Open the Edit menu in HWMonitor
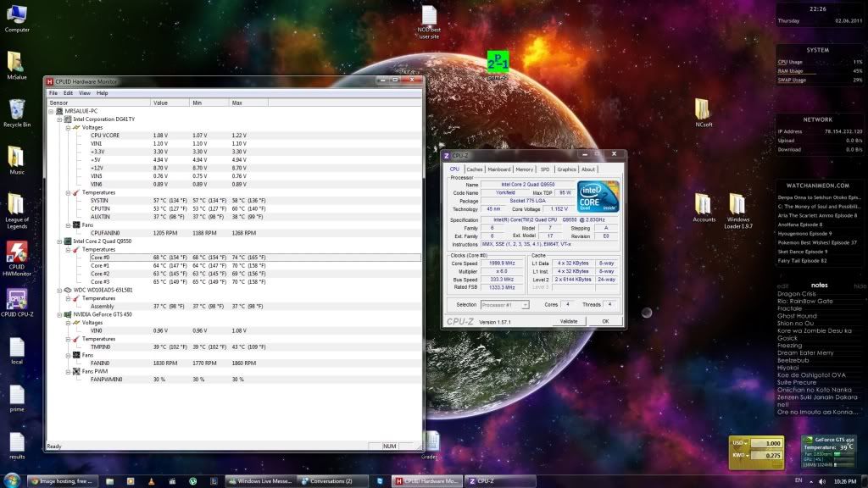Viewport: 868px width, 488px height. (x=68, y=93)
